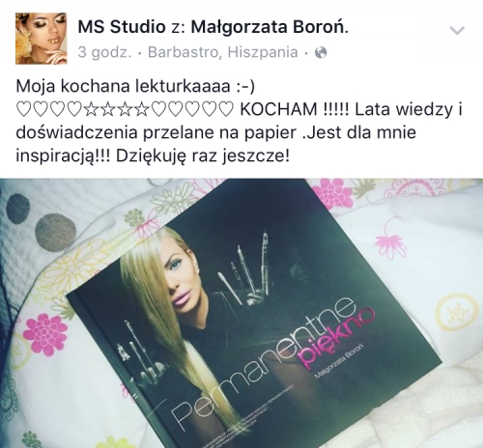Open the photo at the book cover
Viewport: 483px width, 448px height.
[241, 313]
